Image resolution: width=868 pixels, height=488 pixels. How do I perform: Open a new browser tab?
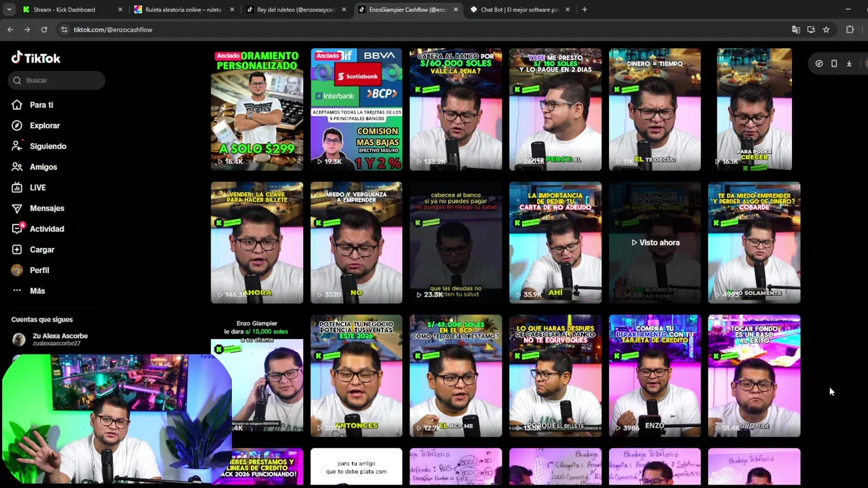[x=585, y=9]
